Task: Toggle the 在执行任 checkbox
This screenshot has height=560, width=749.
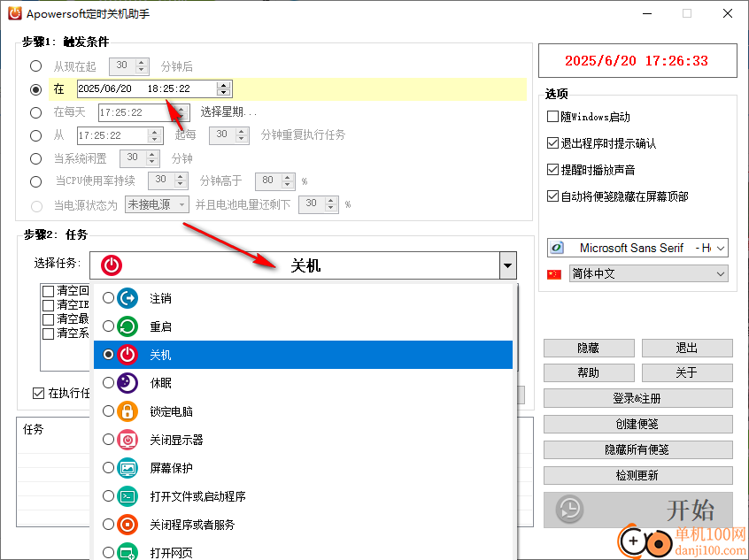Action: tap(38, 393)
